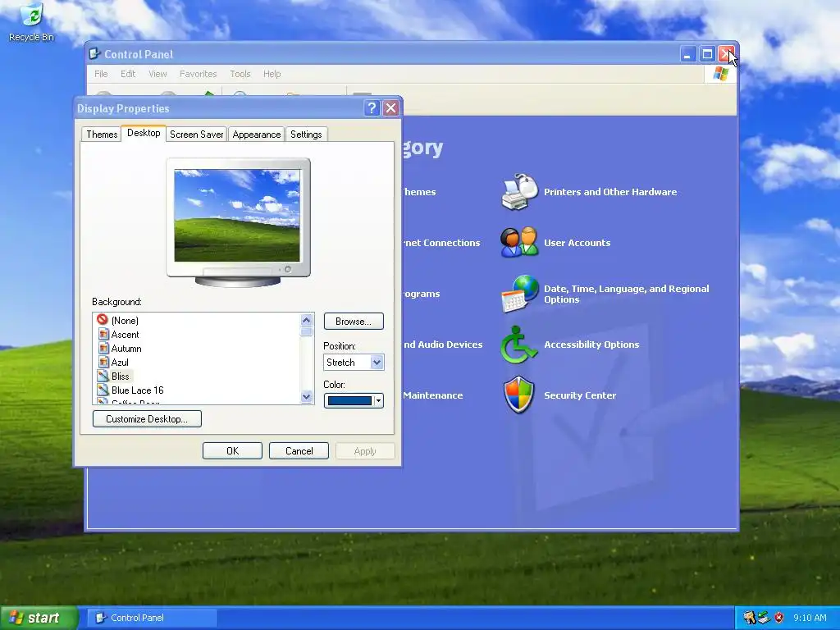Open Date, Time, Language globe icon
Screen dimensions: 840x630
coord(519,294)
